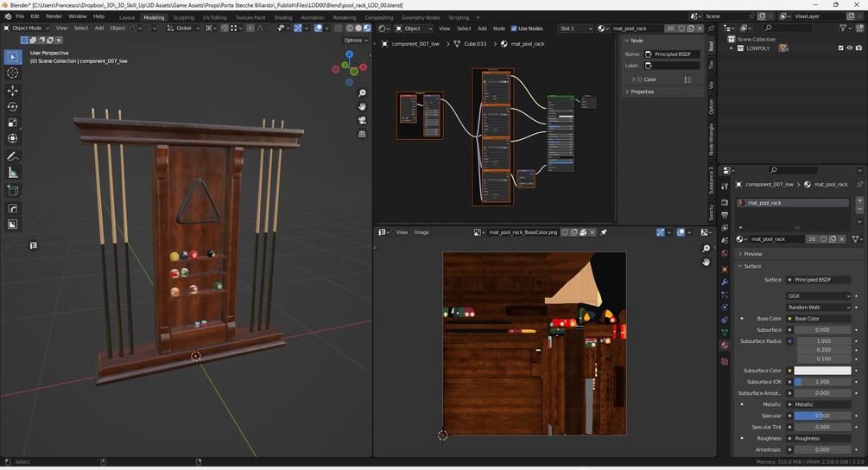
Task: Switch to the Shading workspace tab
Action: pyautogui.click(x=283, y=17)
